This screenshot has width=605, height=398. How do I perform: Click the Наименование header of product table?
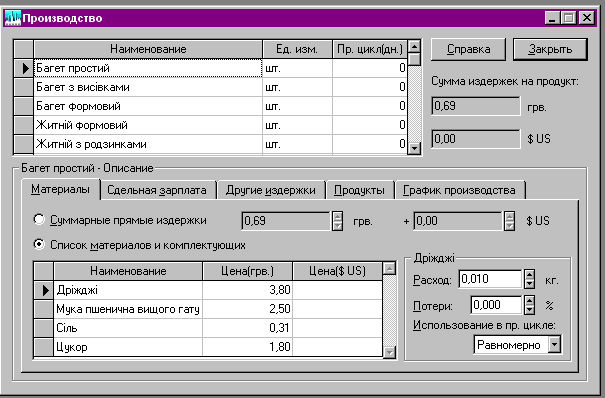tap(148, 49)
